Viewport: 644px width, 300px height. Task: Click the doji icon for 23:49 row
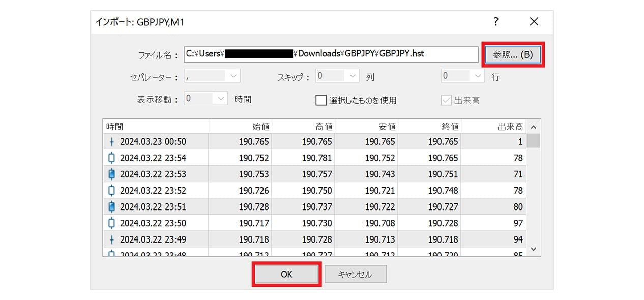pyautogui.click(x=112, y=239)
